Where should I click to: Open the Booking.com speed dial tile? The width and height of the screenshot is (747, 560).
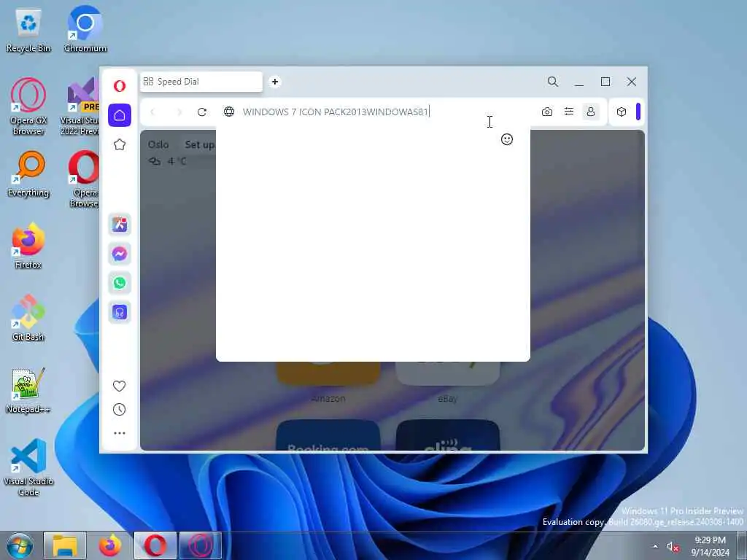(328, 435)
